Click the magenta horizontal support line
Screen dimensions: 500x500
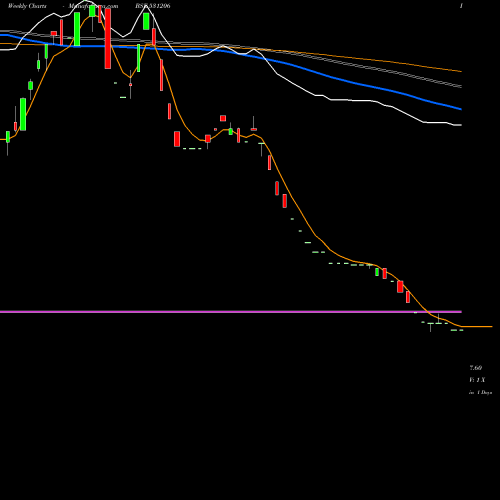[x=231, y=312]
